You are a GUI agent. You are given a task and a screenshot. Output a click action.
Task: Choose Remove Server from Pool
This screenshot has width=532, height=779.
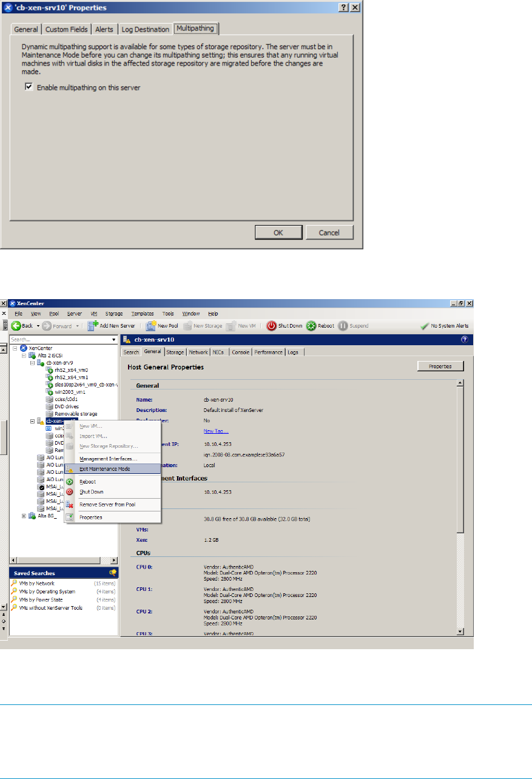click(113, 505)
